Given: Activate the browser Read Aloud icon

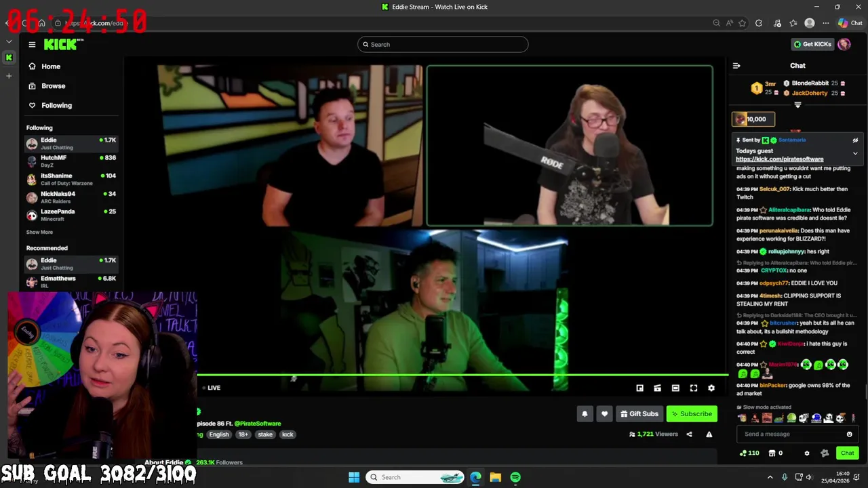Looking at the screenshot, I should 730,23.
